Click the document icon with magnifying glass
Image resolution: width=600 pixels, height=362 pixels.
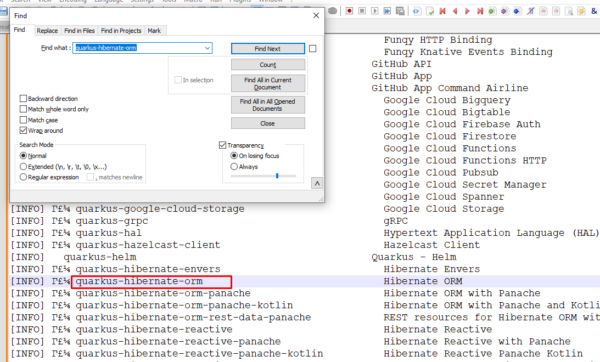point(569,11)
